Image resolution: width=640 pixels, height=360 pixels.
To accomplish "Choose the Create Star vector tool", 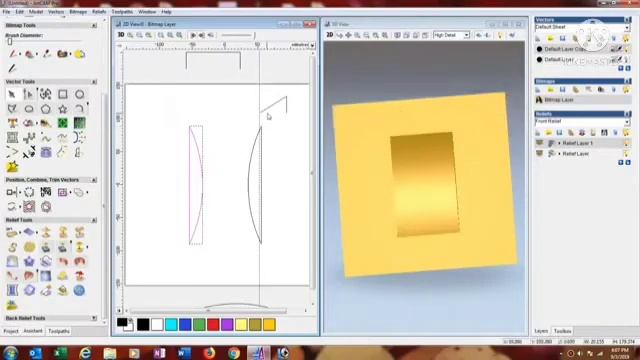I will point(62,109).
